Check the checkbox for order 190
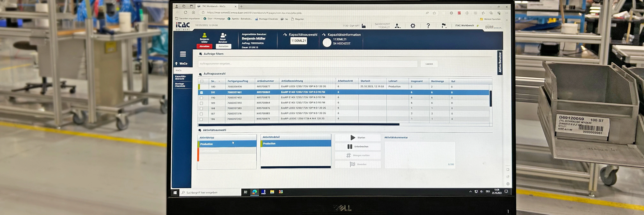The image size is (644, 215). 202,98
